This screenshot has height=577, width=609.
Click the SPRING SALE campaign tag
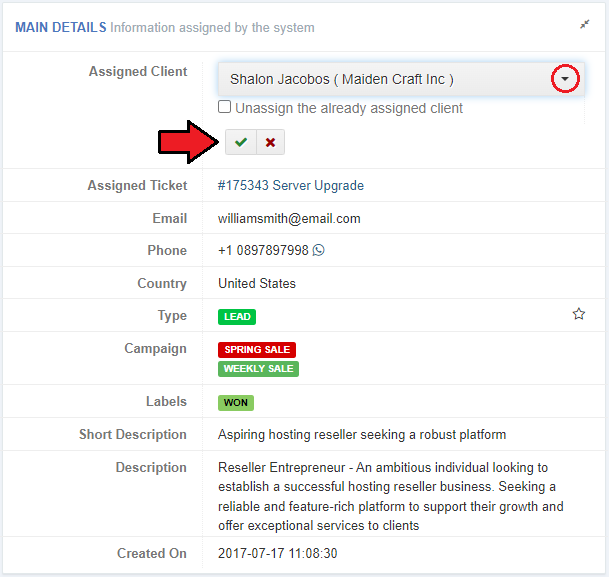(x=257, y=350)
